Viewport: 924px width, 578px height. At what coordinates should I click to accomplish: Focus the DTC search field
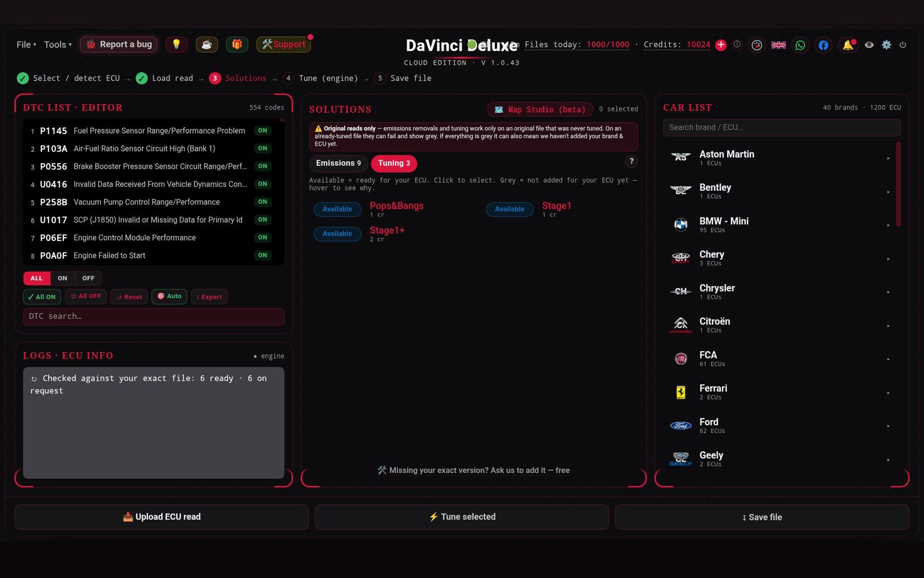pos(154,316)
